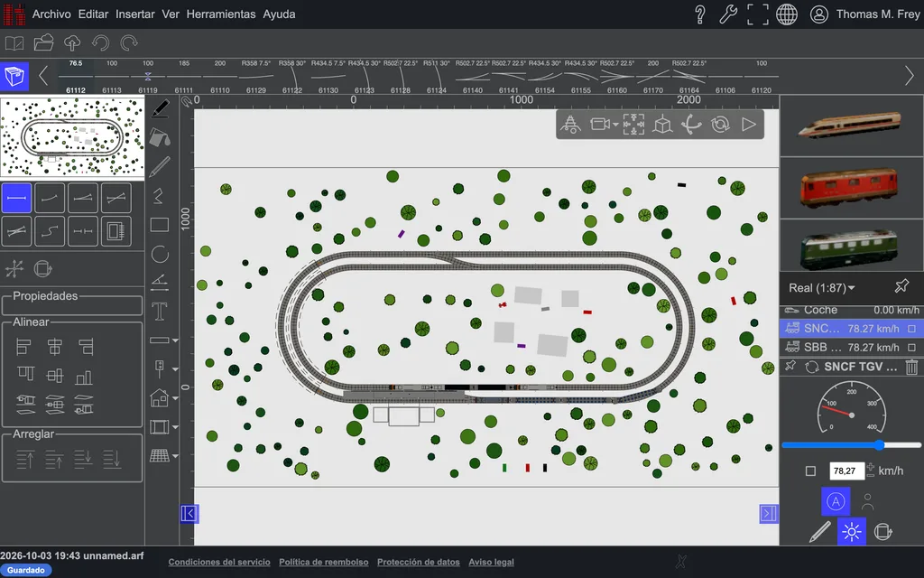Select the rectangle shape tool
Image resolution: width=924 pixels, height=578 pixels.
click(x=160, y=225)
